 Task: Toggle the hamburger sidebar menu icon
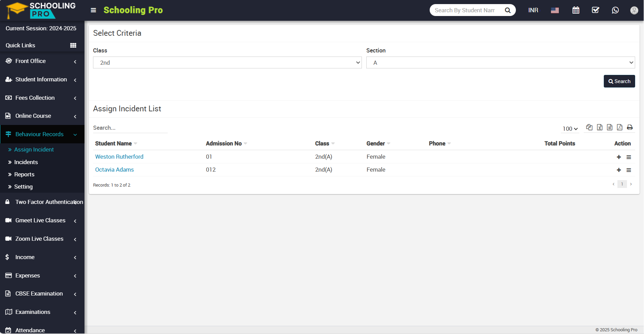coord(93,10)
